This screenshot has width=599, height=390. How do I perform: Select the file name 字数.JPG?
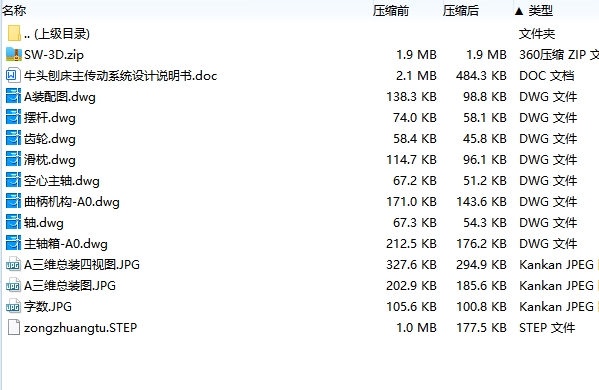pyautogui.click(x=48, y=307)
